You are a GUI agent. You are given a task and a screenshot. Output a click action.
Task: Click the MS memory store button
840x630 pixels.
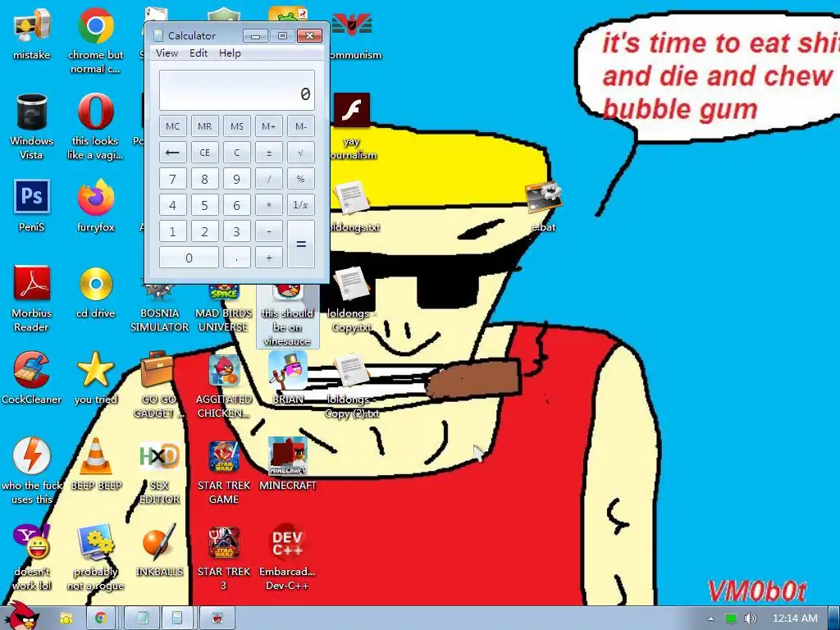pyautogui.click(x=237, y=126)
